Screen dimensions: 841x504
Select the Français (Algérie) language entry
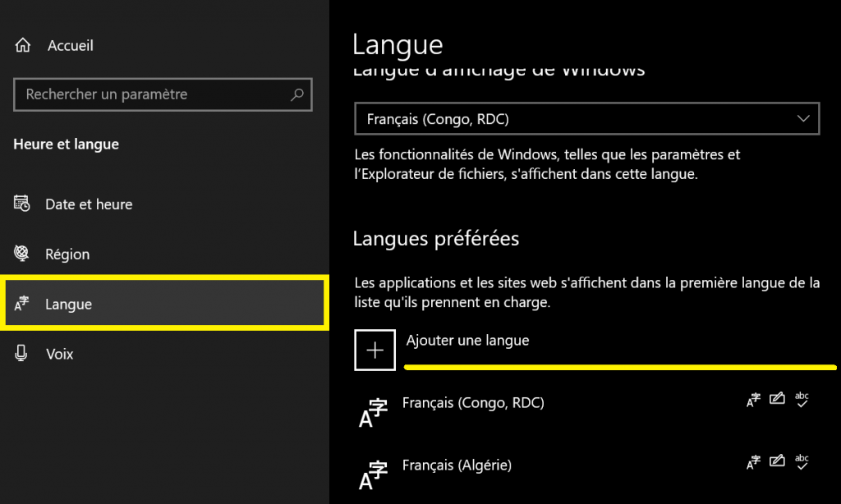tap(586, 468)
